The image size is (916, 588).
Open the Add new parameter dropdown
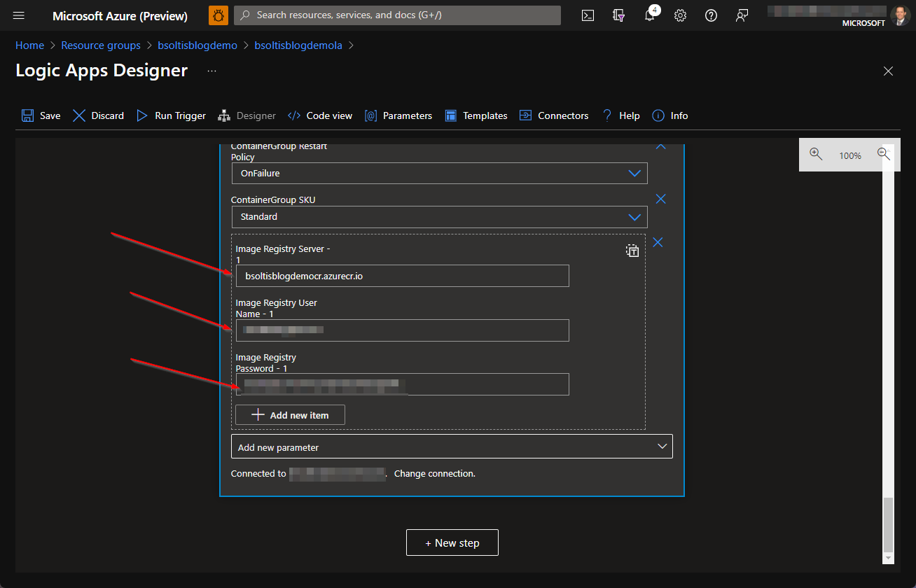[x=452, y=446]
